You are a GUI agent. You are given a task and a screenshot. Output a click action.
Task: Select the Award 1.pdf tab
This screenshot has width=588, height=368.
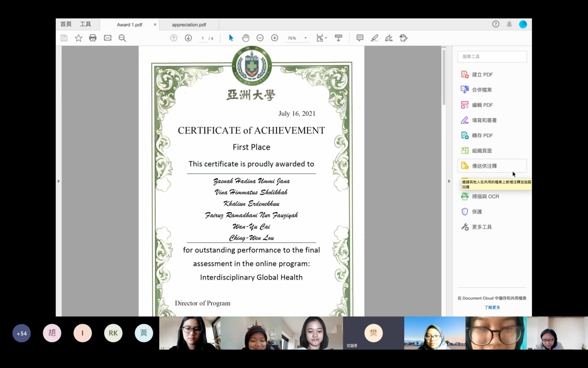[129, 25]
